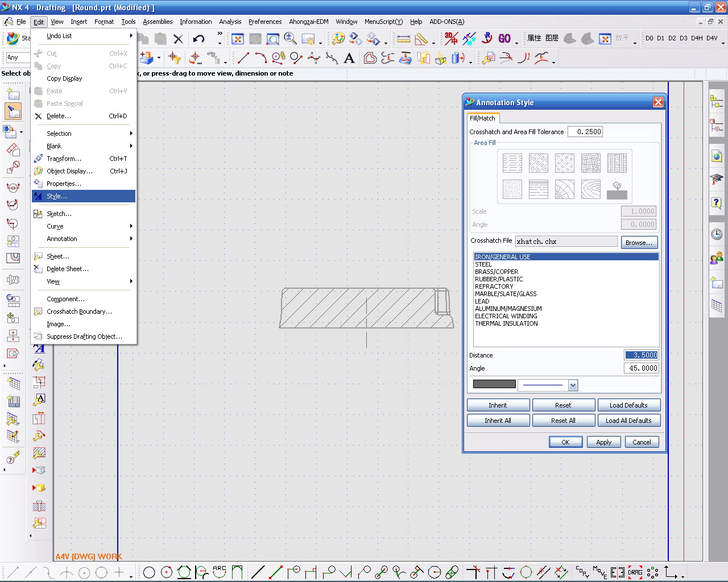Click the Angle input field showing 45.0000

(x=642, y=368)
